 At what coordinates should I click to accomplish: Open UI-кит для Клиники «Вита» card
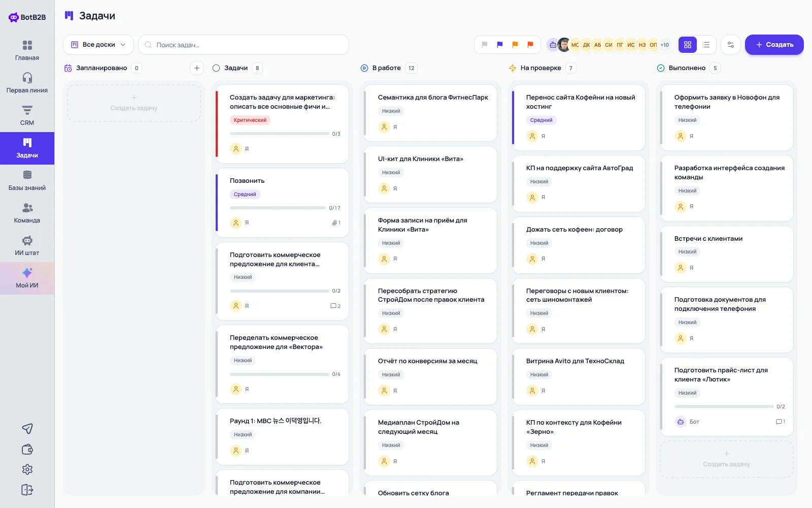pyautogui.click(x=430, y=174)
